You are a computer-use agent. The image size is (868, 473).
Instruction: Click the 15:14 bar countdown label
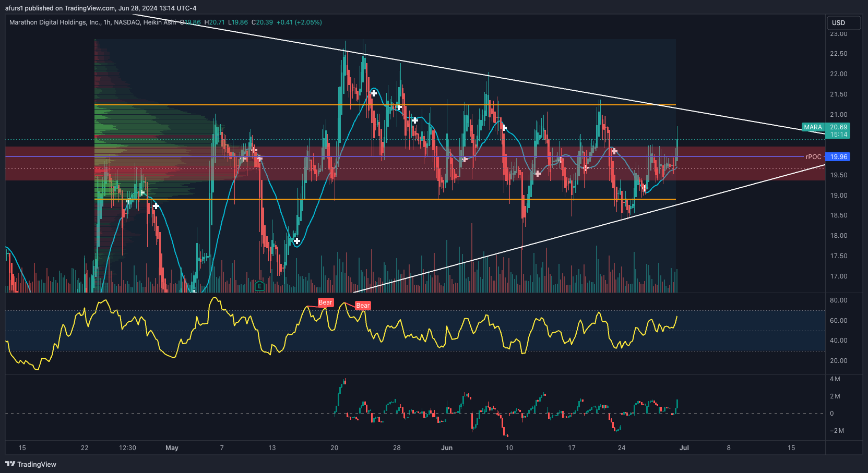838,135
